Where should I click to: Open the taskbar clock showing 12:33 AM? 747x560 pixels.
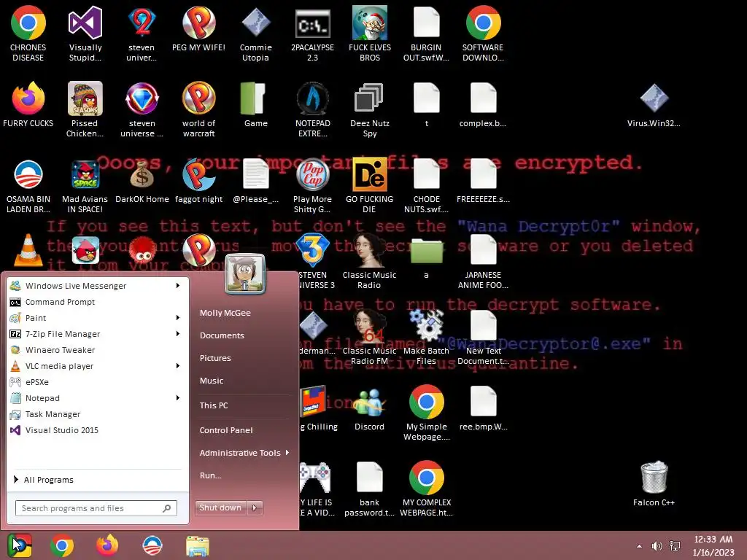713,545
